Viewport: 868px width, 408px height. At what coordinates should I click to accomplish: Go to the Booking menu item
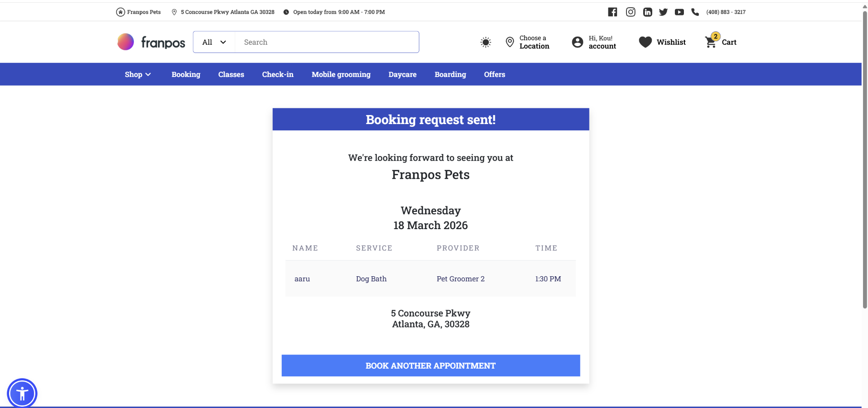[x=185, y=74]
